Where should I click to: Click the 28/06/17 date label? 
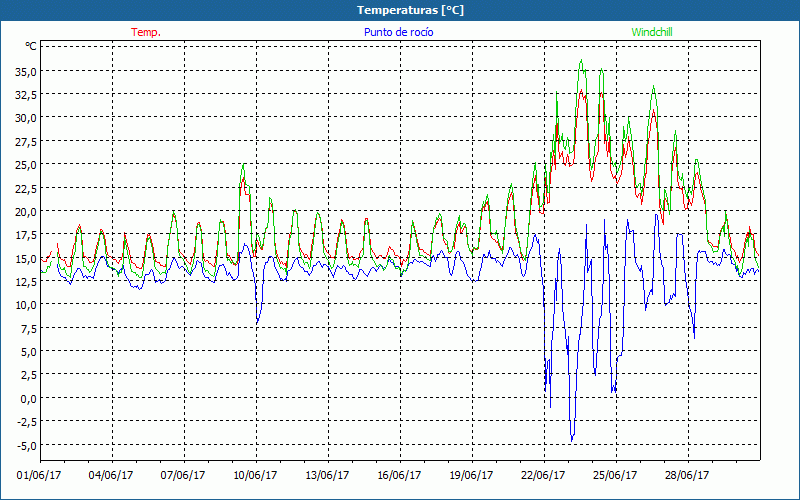pyautogui.click(x=687, y=475)
